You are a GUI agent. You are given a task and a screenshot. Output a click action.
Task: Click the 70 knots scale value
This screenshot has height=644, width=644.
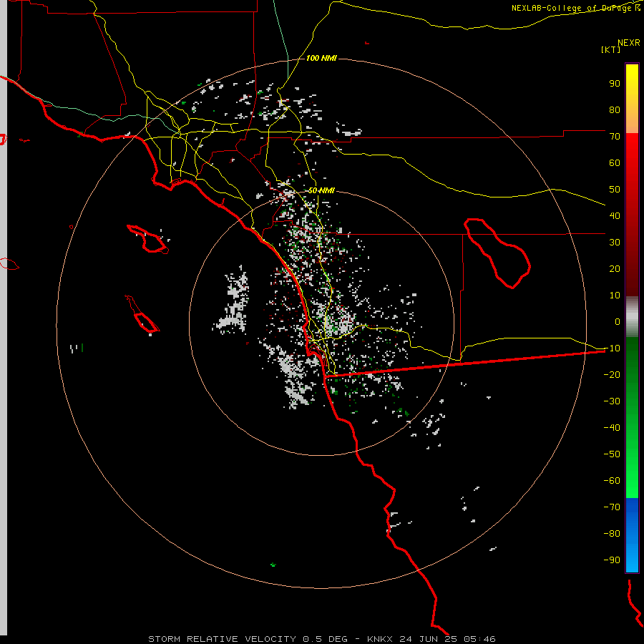point(615,137)
